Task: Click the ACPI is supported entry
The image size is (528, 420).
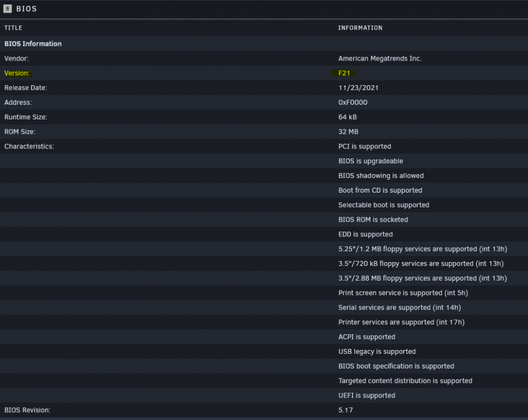Action: [367, 337]
